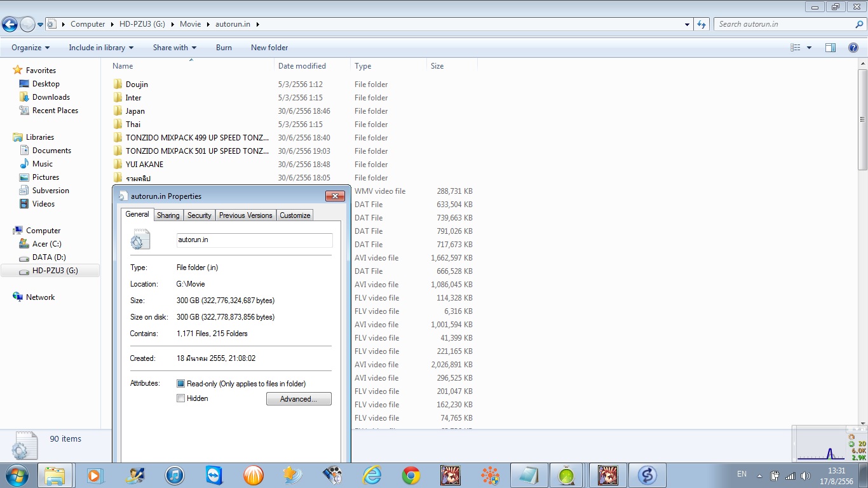This screenshot has width=868, height=488.
Task: Select the Thai folder icon
Action: coord(118,124)
